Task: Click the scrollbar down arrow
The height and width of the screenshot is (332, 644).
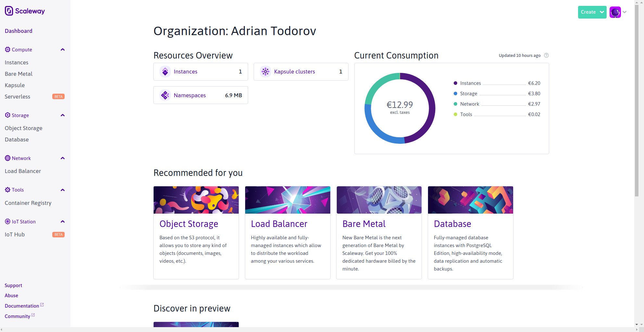Action: (637, 325)
